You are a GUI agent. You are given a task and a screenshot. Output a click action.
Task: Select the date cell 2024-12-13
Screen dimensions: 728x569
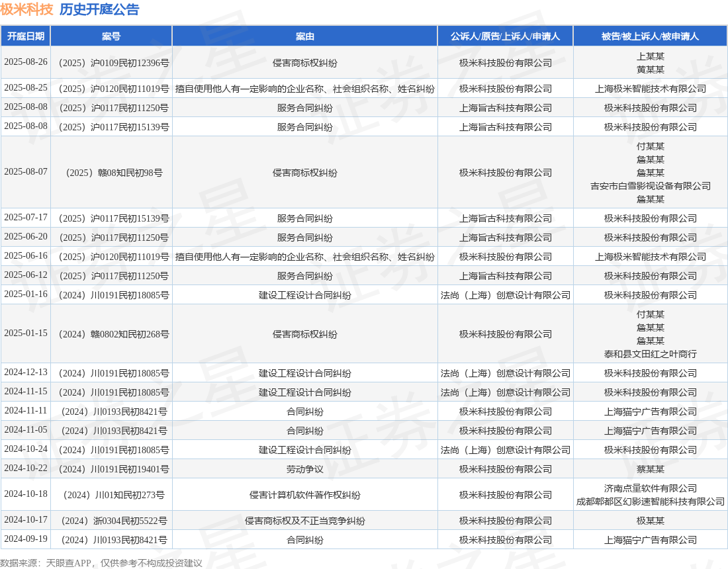(x=26, y=372)
